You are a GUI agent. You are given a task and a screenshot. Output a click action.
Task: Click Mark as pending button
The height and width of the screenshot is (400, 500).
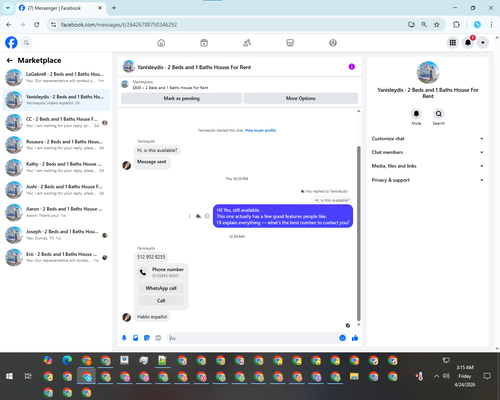tap(181, 98)
